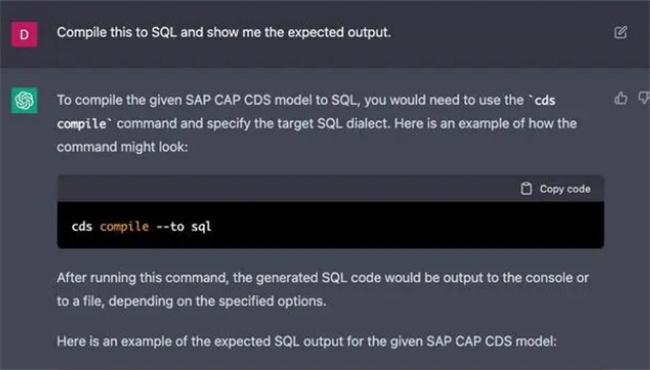This screenshot has width=650, height=370.
Task: Click the orange word compile in code block
Action: click(124, 227)
